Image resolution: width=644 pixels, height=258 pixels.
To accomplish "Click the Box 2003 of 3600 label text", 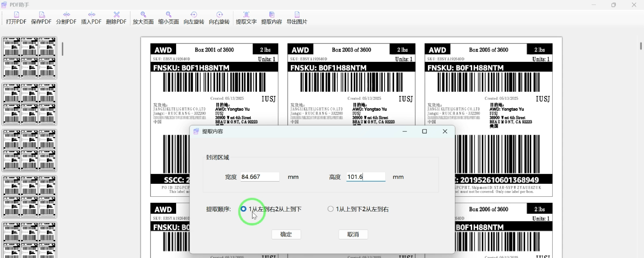I will click(351, 50).
